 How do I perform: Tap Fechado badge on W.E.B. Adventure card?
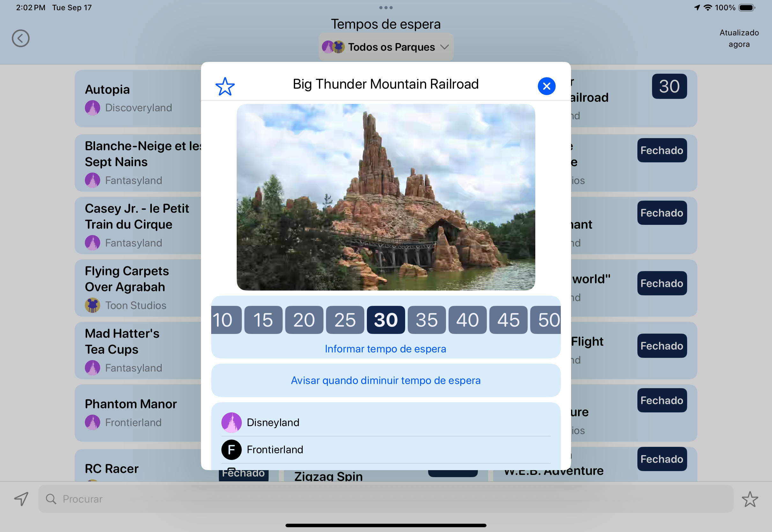(x=662, y=459)
